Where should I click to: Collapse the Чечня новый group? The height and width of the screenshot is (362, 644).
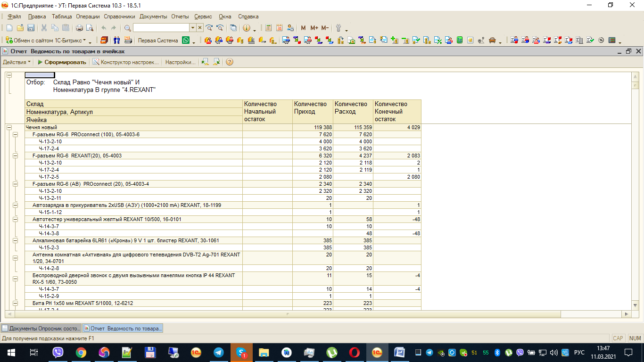pos(9,127)
